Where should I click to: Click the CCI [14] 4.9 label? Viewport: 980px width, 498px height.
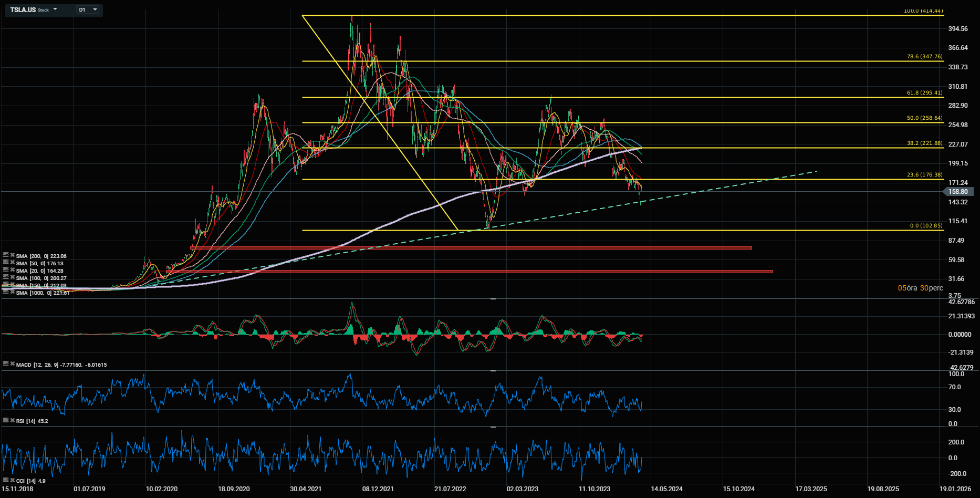pos(31,481)
